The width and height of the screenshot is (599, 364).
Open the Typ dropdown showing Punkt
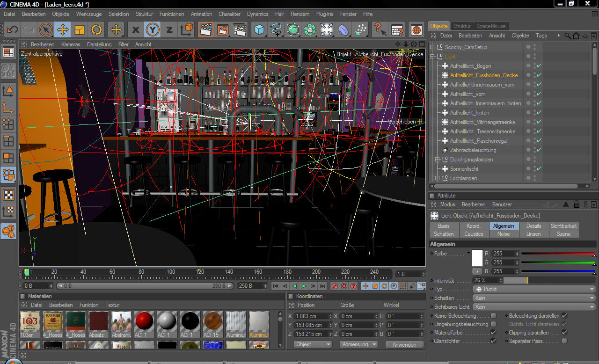534,289
